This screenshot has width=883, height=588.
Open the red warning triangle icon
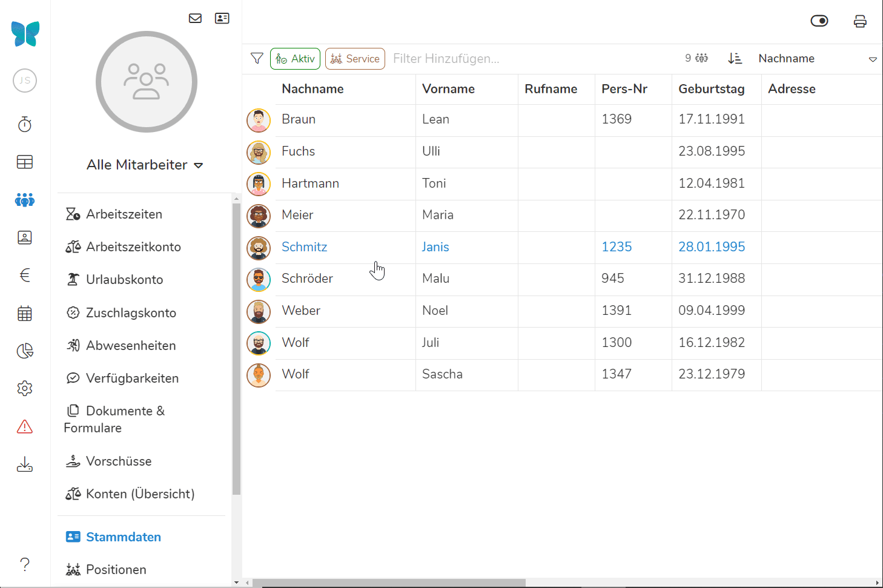(25, 427)
